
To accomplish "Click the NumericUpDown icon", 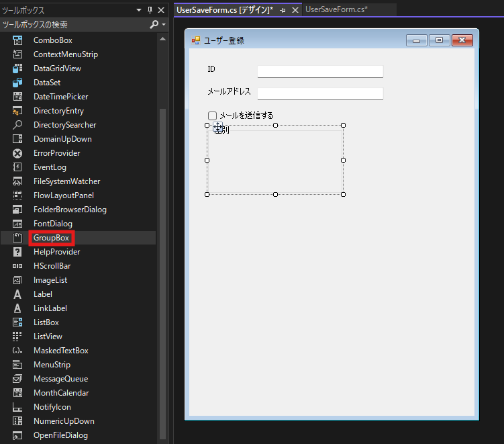I will 17,421.
